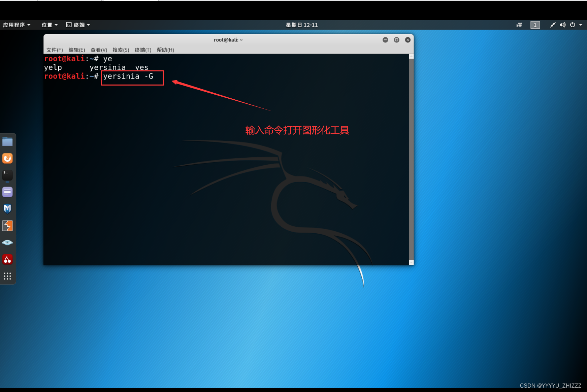Maximize the root@kali terminal window
587x392 pixels.
tap(397, 40)
